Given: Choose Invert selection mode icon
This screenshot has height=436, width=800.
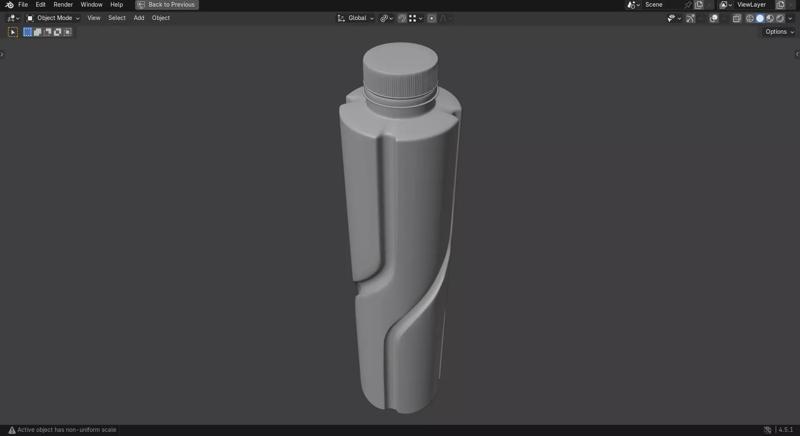Looking at the screenshot, I should (57, 32).
